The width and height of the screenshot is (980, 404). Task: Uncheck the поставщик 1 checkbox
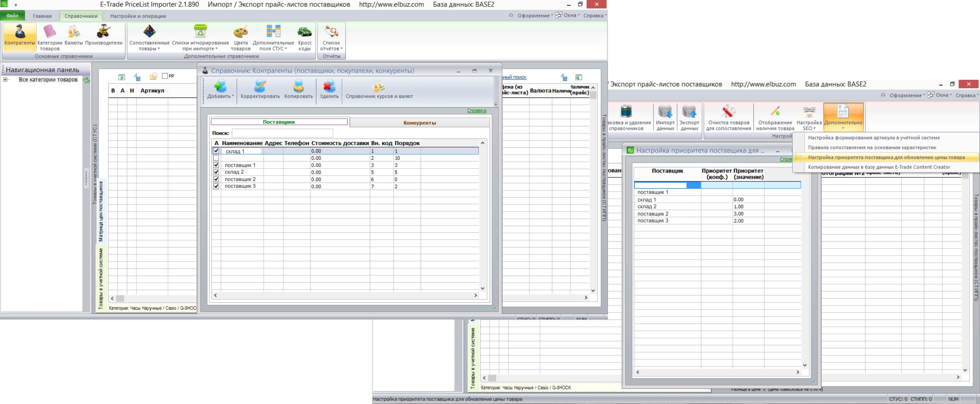216,165
